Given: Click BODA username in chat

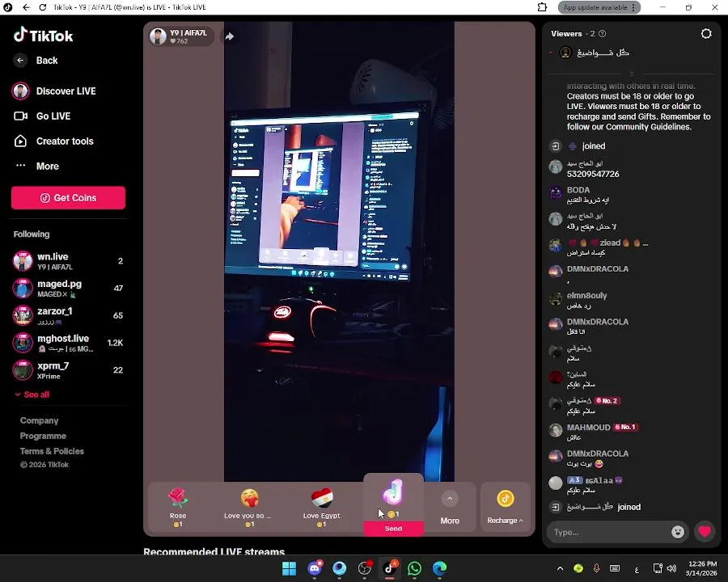Looking at the screenshot, I should 578,190.
